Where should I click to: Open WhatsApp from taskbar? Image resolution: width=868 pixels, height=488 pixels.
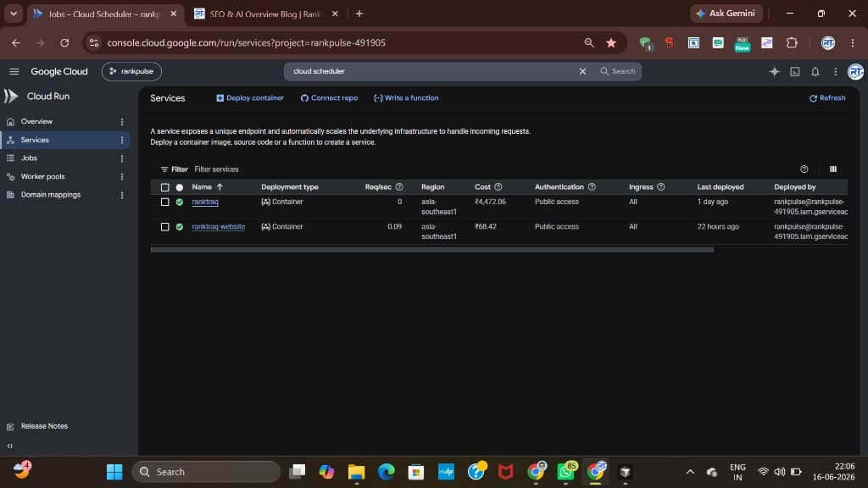(565, 472)
